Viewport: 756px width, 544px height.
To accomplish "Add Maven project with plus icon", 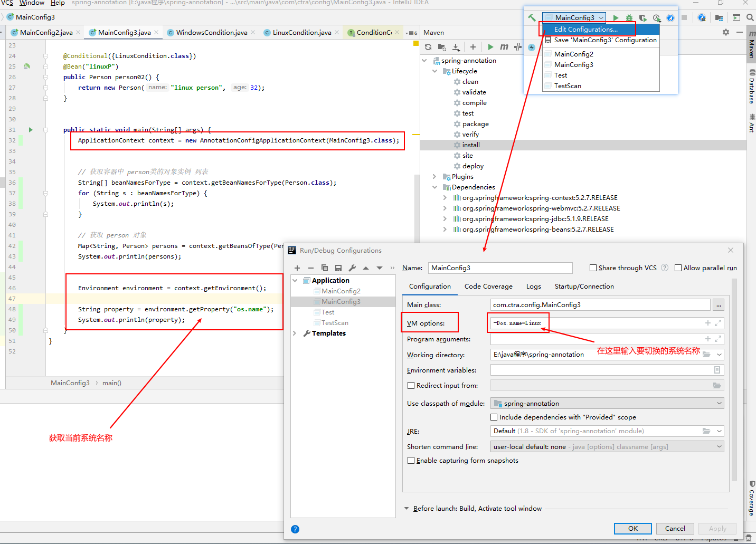I will [473, 47].
